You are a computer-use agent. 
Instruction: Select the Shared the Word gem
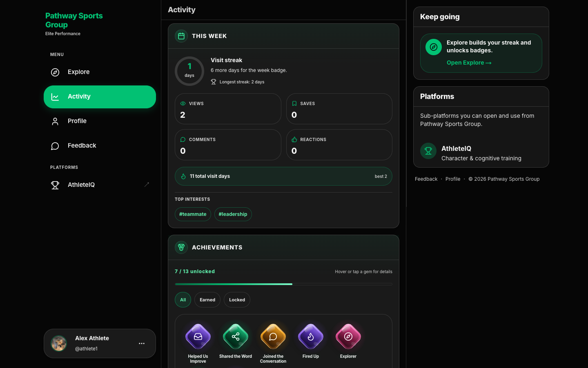coord(236,337)
